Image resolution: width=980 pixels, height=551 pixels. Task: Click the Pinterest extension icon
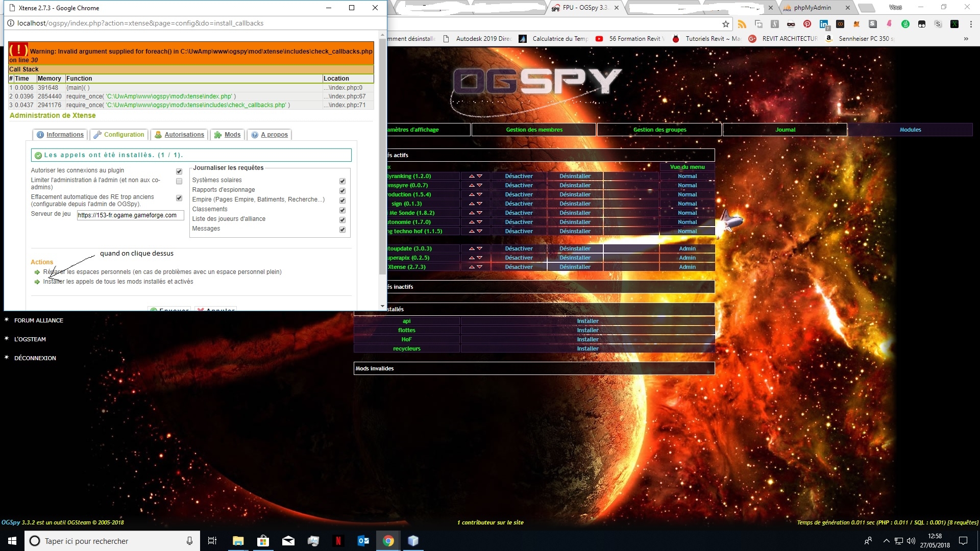click(x=807, y=24)
